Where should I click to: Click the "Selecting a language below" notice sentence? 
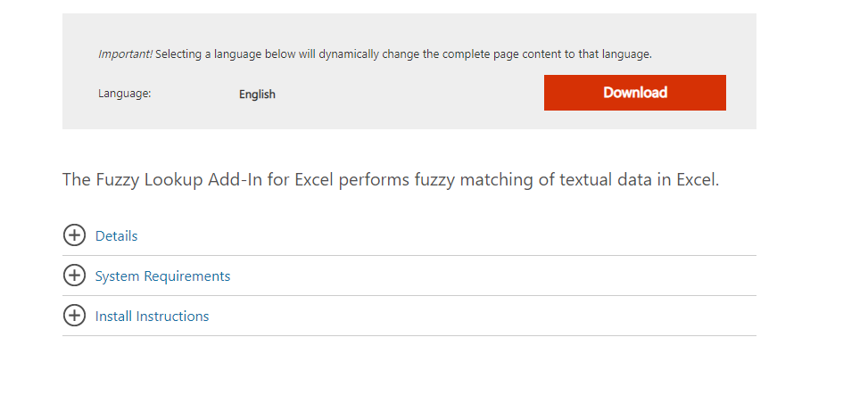click(403, 54)
